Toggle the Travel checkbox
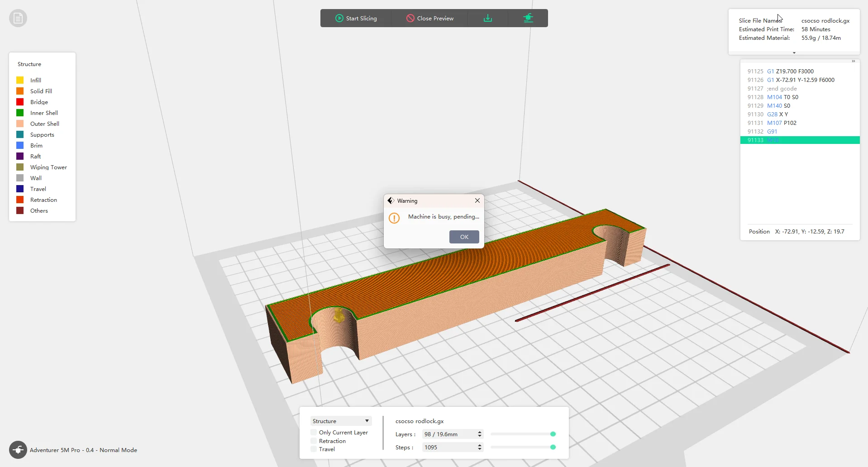 314,449
